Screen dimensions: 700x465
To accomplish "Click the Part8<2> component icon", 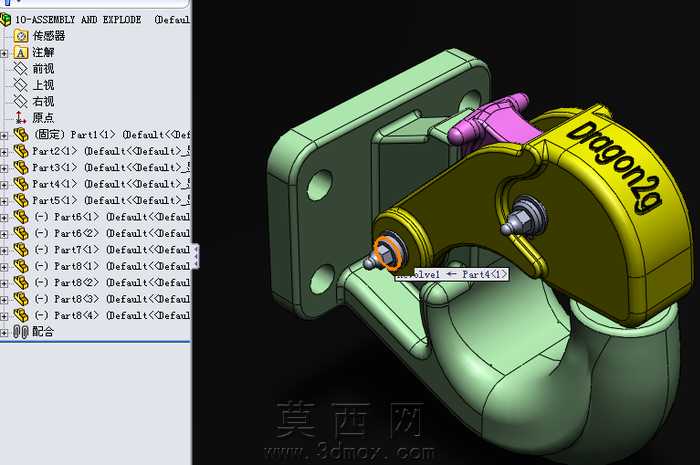I will click(x=21, y=282).
